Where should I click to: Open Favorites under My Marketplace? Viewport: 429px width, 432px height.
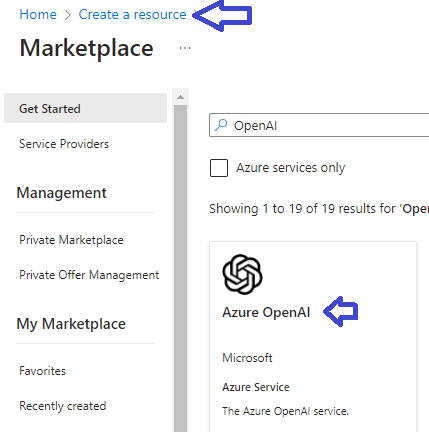click(x=43, y=371)
